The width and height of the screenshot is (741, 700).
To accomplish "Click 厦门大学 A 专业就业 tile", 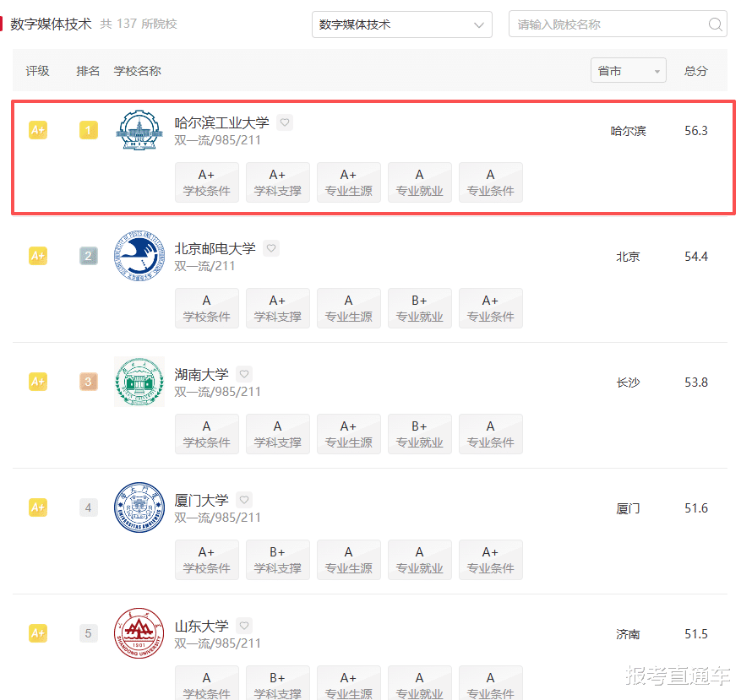I will coord(420,560).
